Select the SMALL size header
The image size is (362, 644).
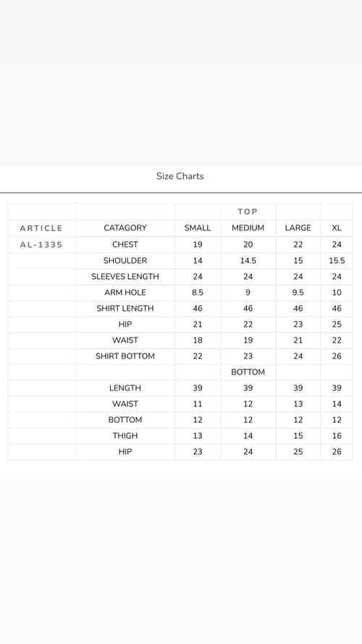pyautogui.click(x=198, y=228)
